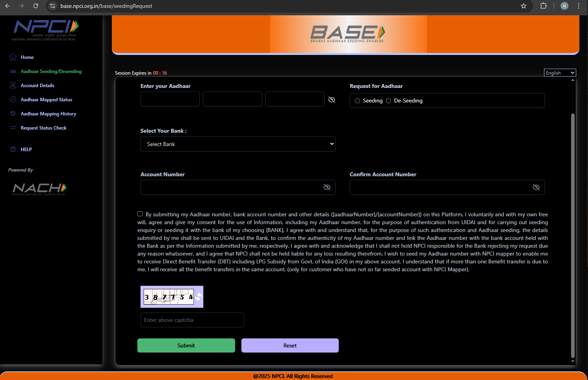Expand the English language dropdown

[560, 73]
